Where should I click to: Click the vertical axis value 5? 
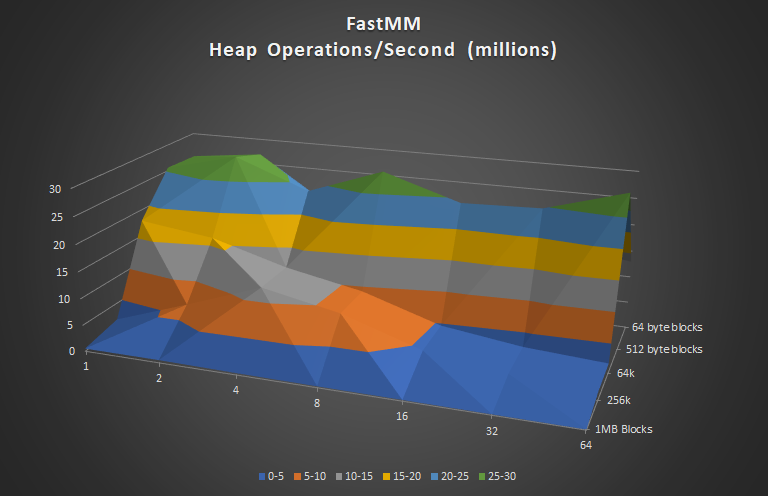pos(70,325)
